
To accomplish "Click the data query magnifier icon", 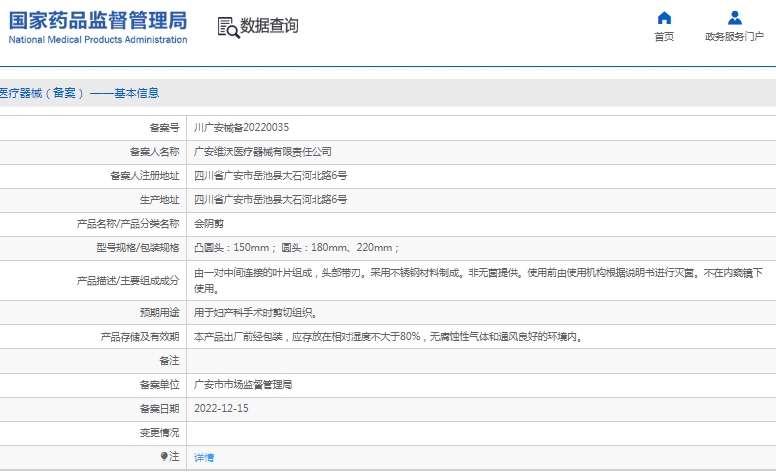I will tap(228, 27).
